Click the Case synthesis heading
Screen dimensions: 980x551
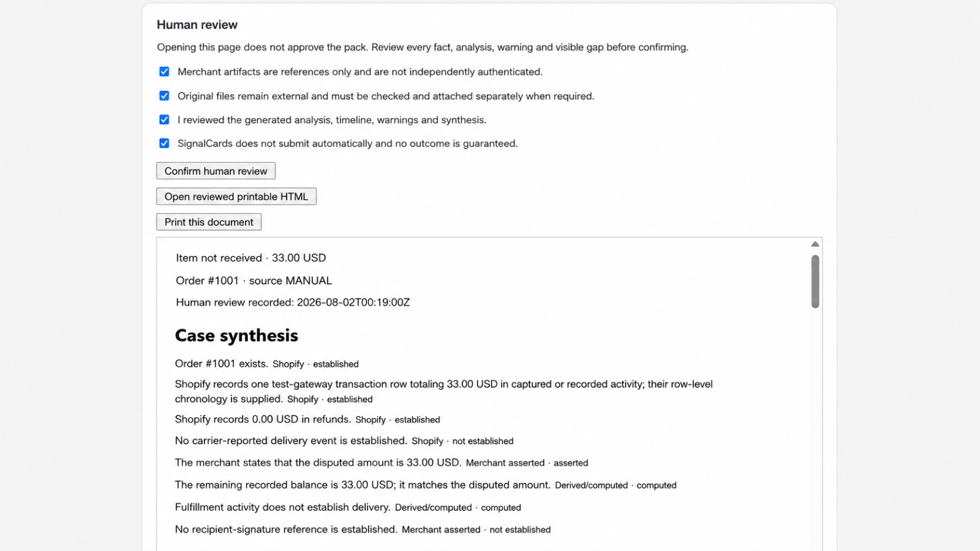(x=236, y=335)
